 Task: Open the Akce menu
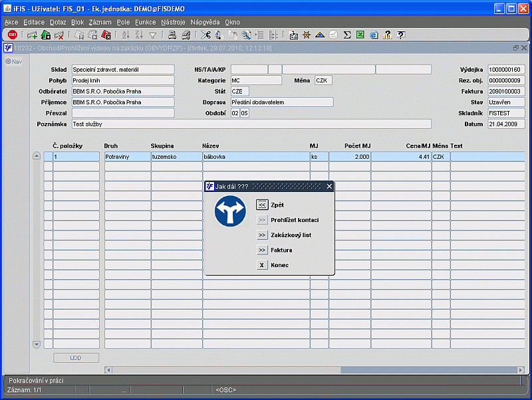11,22
